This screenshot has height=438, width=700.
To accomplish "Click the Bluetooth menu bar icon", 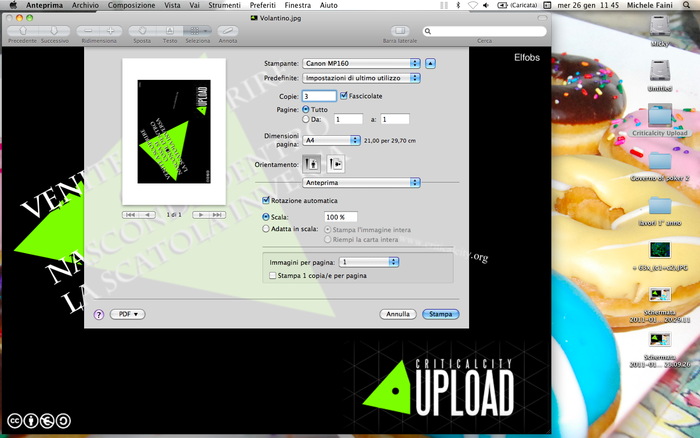I will tap(458, 5).
